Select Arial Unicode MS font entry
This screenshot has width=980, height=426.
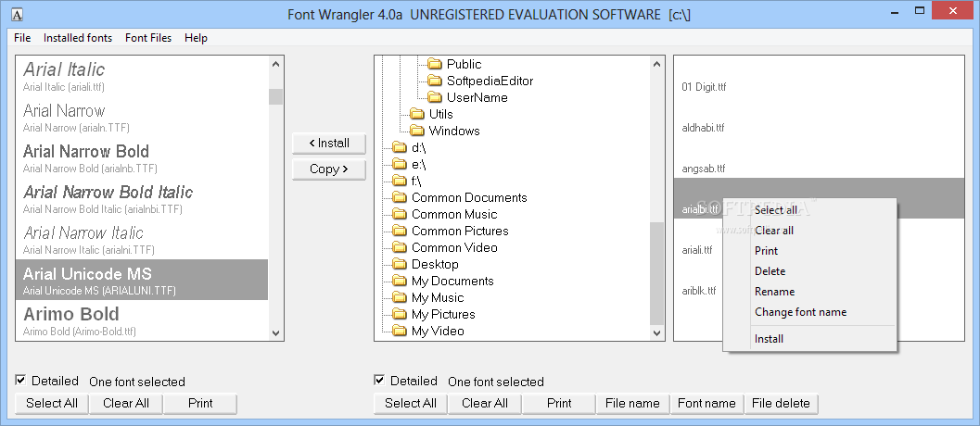click(142, 280)
